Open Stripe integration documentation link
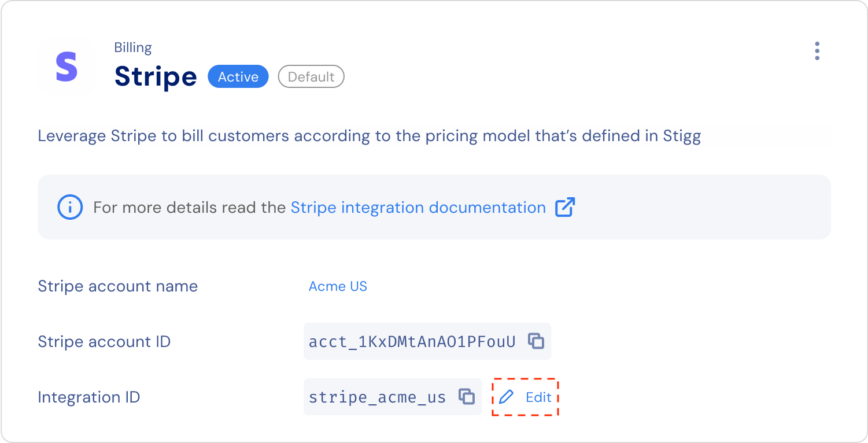 coord(418,208)
